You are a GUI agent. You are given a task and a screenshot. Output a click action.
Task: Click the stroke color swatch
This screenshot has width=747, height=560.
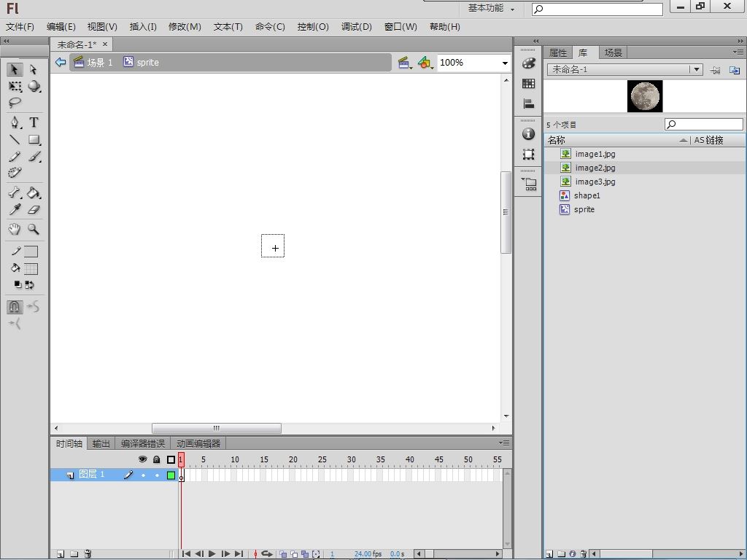(31, 252)
